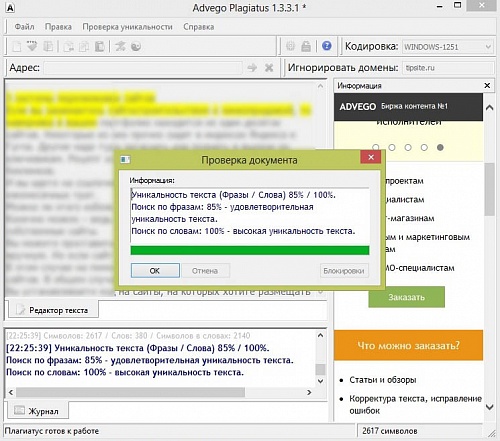Click the green Заказать button
The height and width of the screenshot is (441, 500).
click(x=406, y=297)
